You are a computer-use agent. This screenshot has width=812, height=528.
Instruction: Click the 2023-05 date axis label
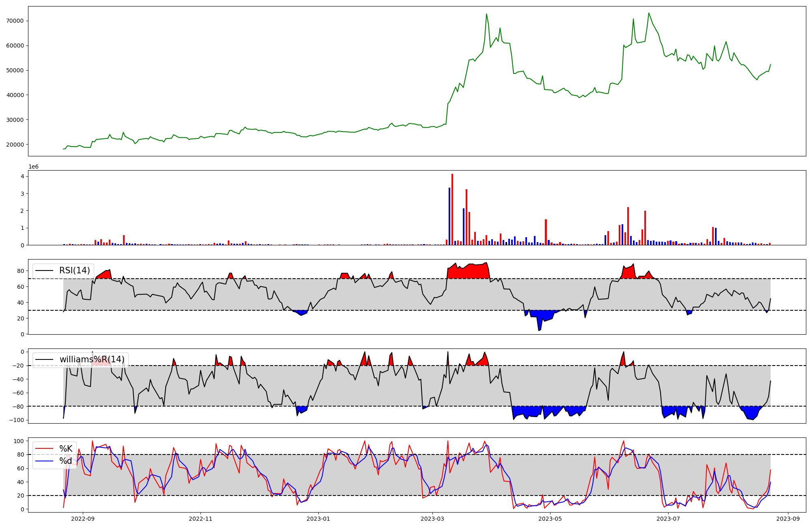(550, 519)
